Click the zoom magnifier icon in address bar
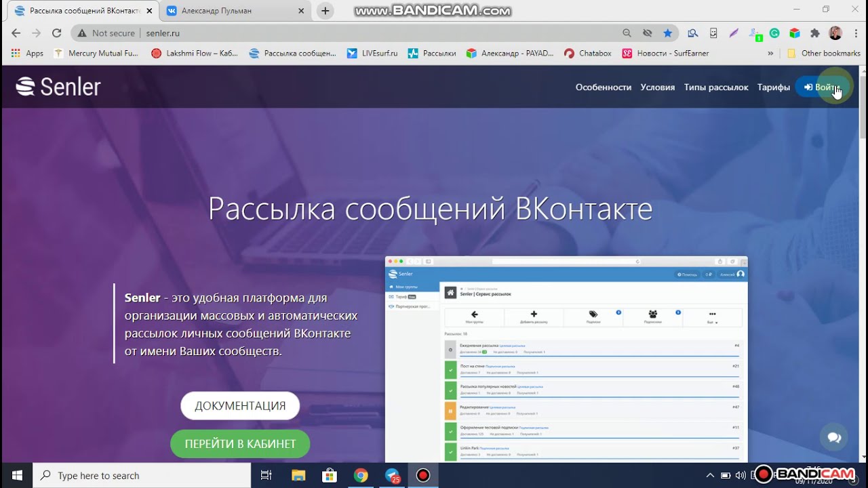 tap(627, 33)
